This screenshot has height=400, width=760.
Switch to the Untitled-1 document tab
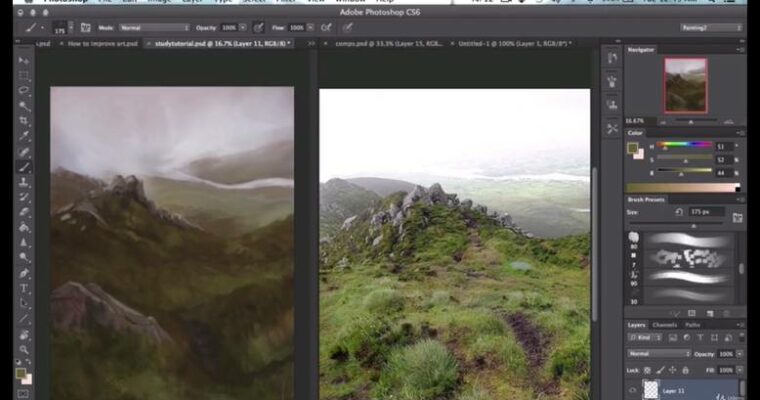(x=514, y=44)
